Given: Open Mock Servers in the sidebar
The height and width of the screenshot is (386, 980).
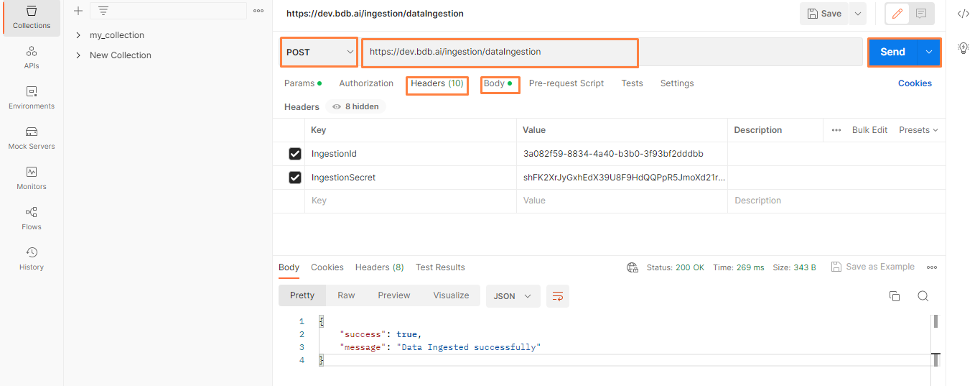Looking at the screenshot, I should click(31, 138).
